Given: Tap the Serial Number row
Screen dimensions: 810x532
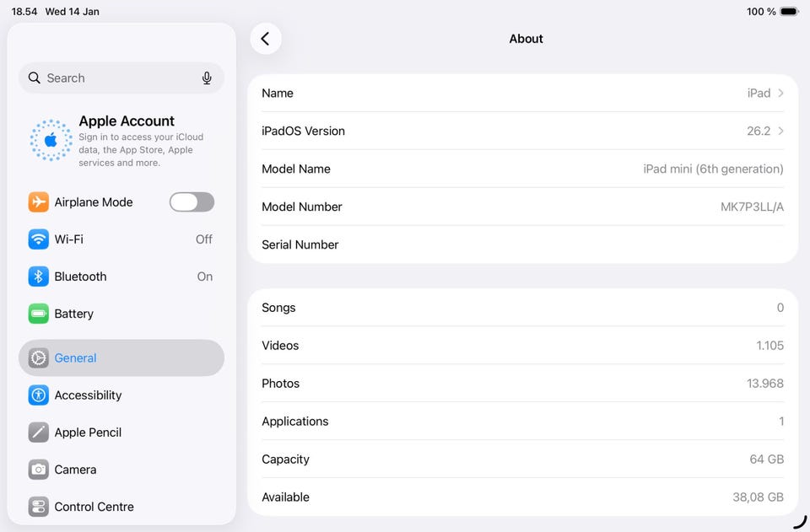Looking at the screenshot, I should click(x=522, y=245).
